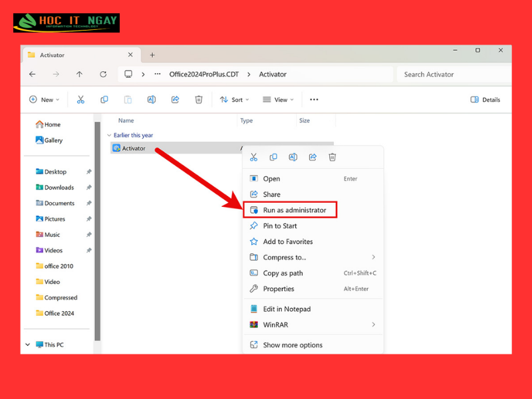The image size is (532, 399).
Task: Select Share in the context menu list
Action: 313,194
